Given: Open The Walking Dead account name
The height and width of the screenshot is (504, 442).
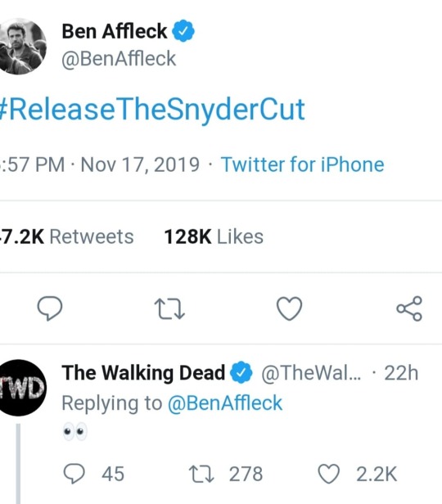Looking at the screenshot, I should point(143,373).
